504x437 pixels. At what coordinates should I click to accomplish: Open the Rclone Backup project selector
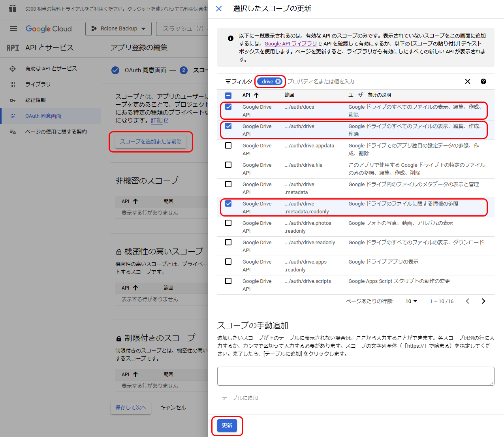(118, 28)
